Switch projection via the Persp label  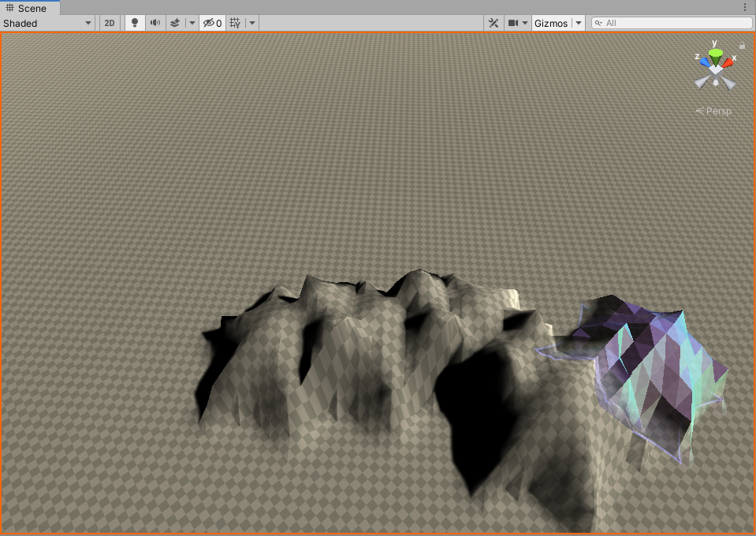pos(713,111)
